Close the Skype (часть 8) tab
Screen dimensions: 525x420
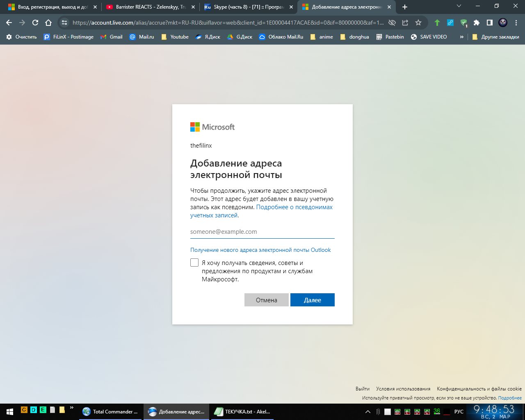pos(291,7)
